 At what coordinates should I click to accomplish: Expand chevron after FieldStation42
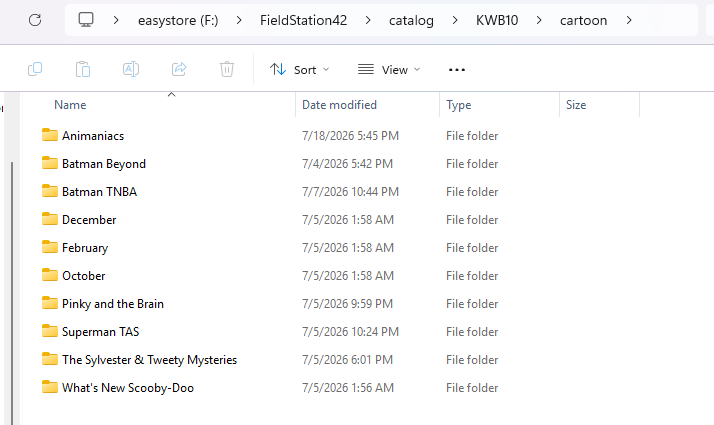tap(368, 20)
